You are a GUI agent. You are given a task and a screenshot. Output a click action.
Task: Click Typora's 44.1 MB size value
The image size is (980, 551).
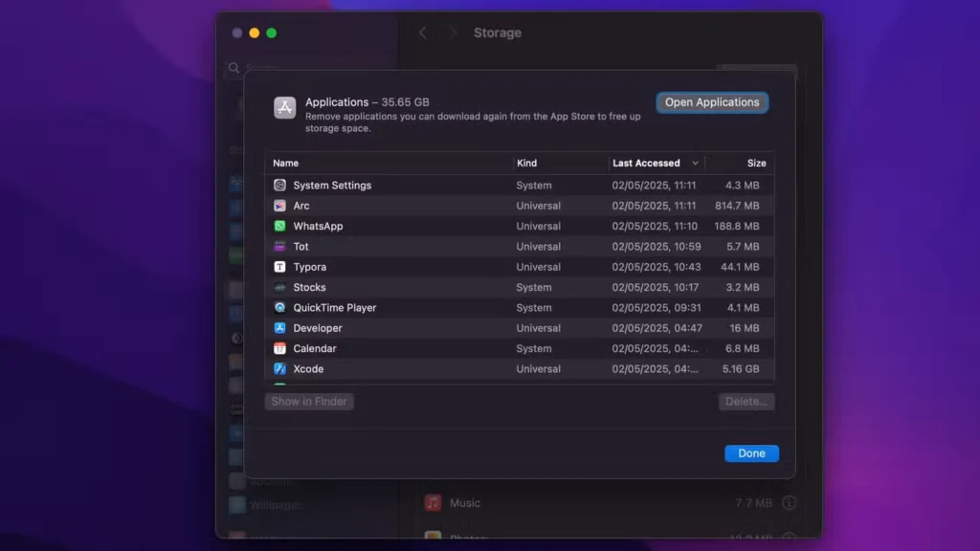740,267
